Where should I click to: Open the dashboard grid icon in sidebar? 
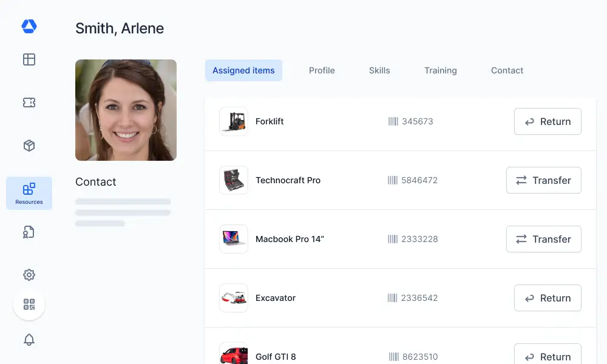point(29,59)
